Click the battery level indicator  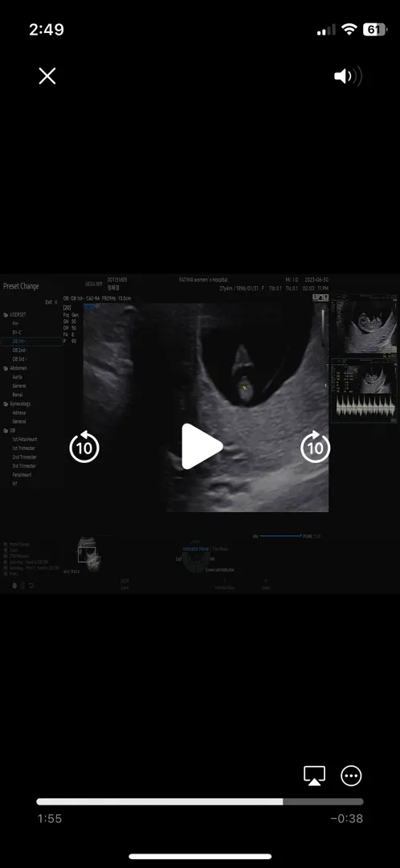(374, 30)
